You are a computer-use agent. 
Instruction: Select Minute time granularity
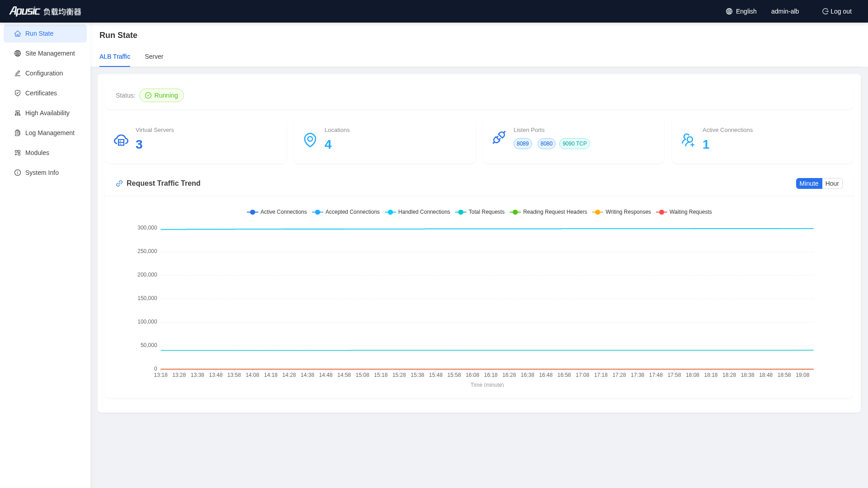click(x=809, y=183)
